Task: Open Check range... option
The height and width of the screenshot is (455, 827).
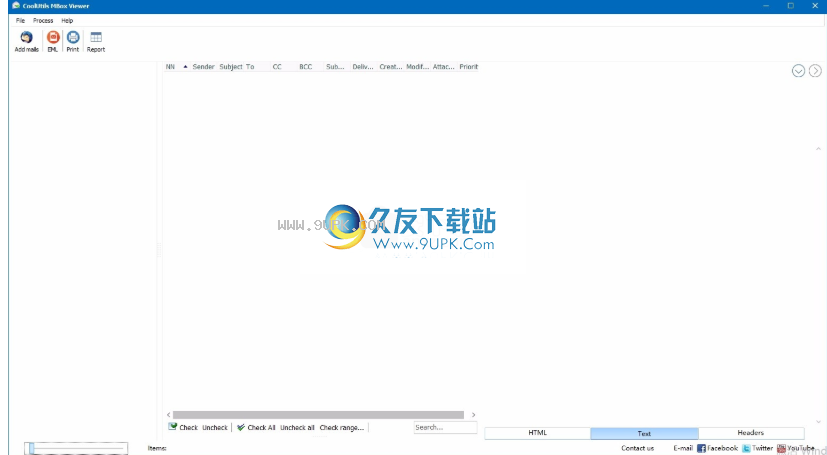Action: coord(342,428)
